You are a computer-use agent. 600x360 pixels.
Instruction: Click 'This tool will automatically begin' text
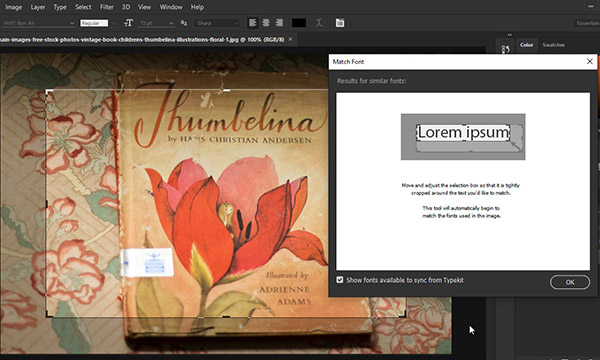tap(461, 212)
